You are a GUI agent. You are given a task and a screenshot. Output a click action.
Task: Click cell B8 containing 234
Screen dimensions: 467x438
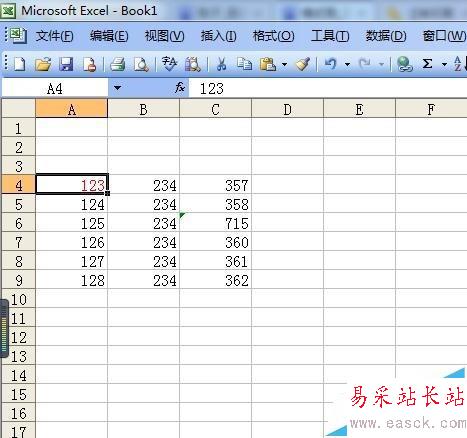(x=144, y=261)
